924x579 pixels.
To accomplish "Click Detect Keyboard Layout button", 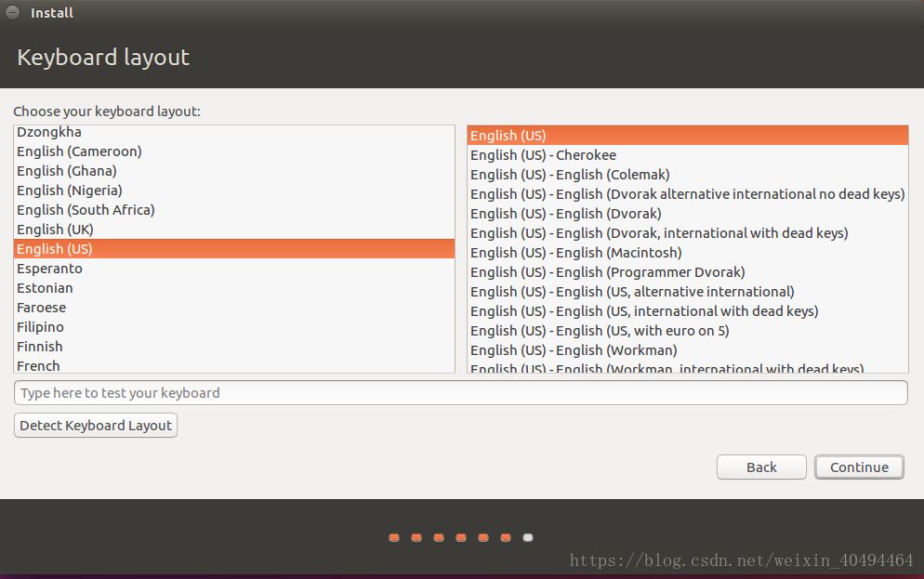I will click(96, 426).
